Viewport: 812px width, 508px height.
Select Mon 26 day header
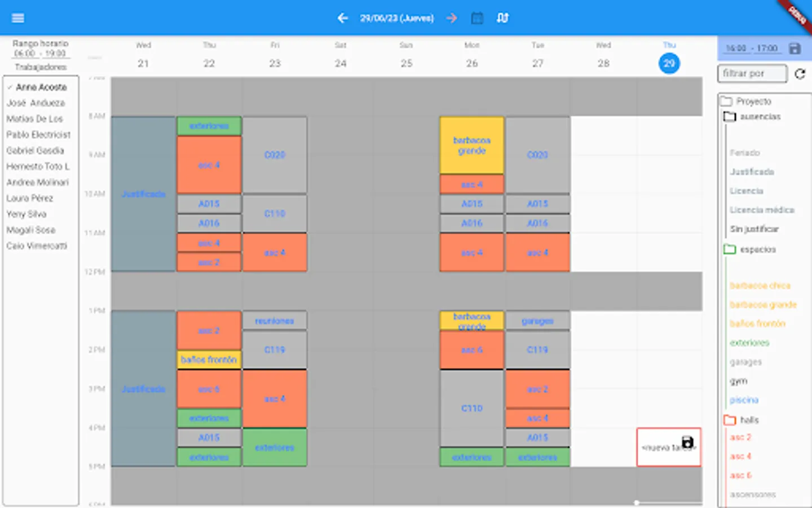pos(472,55)
